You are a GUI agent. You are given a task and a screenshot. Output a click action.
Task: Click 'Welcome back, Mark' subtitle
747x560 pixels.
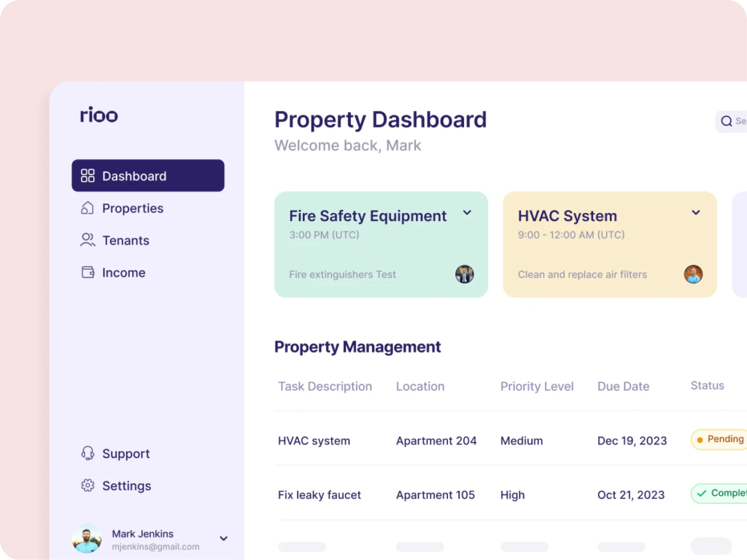[x=348, y=145]
